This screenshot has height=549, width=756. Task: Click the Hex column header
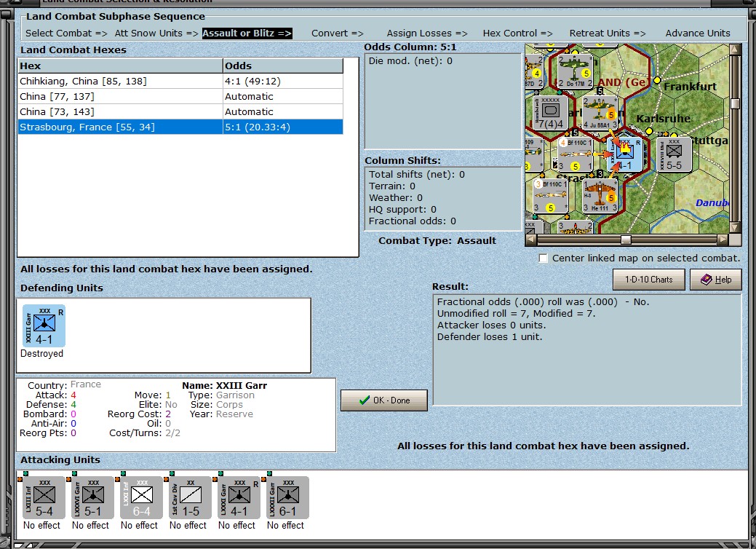[x=121, y=66]
